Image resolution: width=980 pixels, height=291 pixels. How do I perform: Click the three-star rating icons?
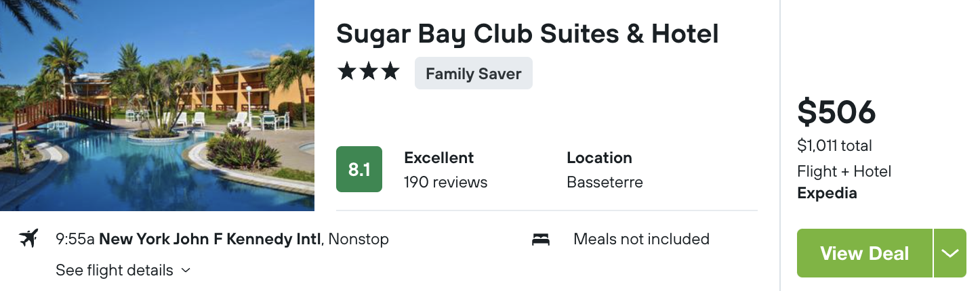point(369,72)
